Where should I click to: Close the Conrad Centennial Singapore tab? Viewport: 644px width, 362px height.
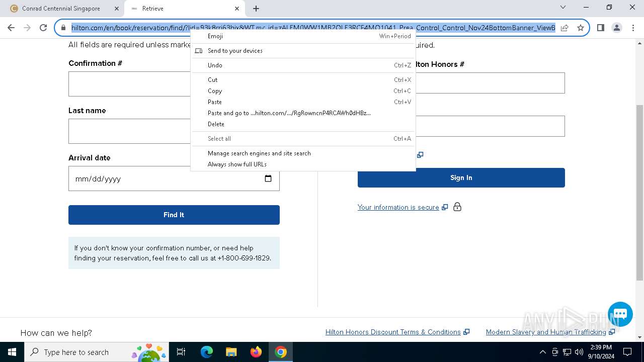[x=116, y=9]
